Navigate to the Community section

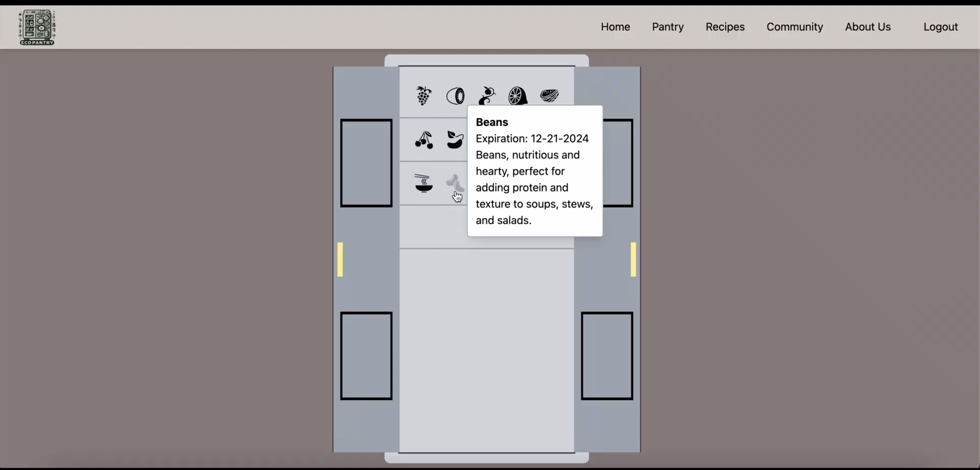click(x=794, y=27)
